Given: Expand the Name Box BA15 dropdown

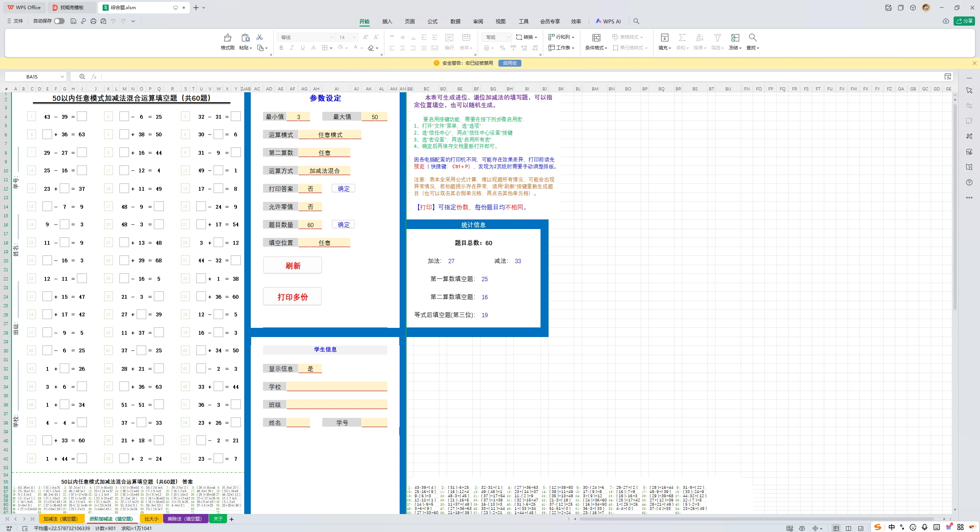Looking at the screenshot, I should click(62, 77).
